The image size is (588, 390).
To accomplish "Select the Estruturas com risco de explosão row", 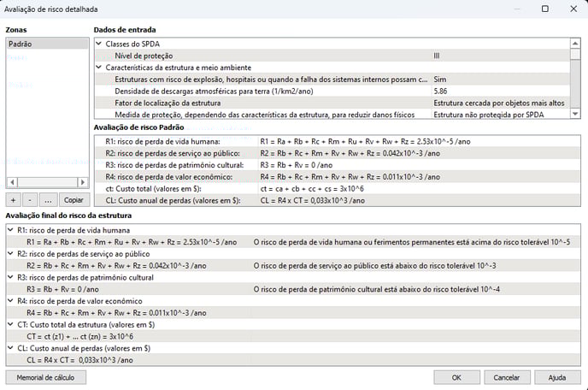I will coord(332,80).
